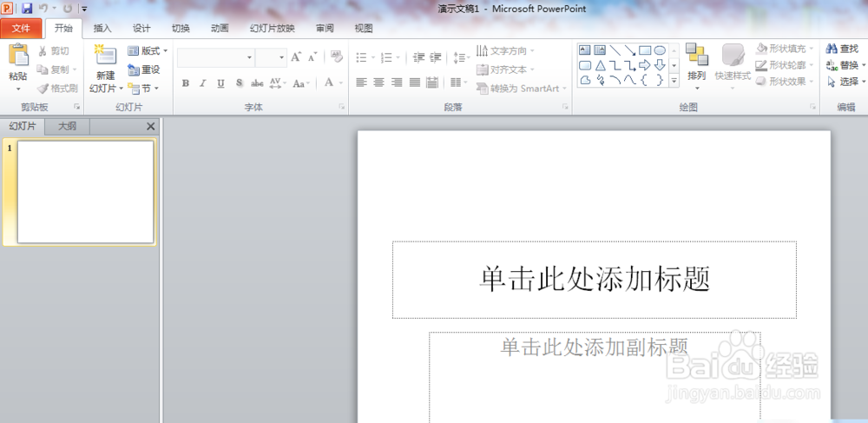Select the Format Painter (格式刷) brush
Image resolution: width=868 pixels, height=423 pixels.
(x=57, y=88)
